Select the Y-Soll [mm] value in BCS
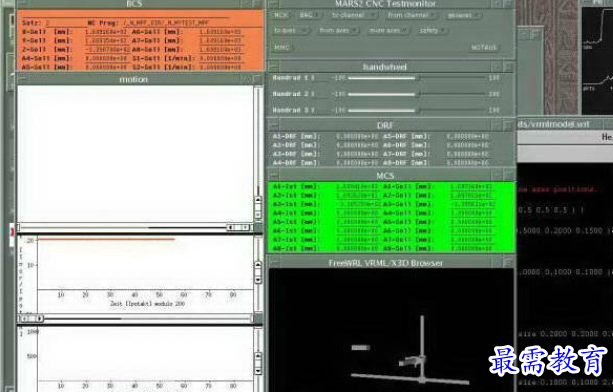 coord(107,41)
